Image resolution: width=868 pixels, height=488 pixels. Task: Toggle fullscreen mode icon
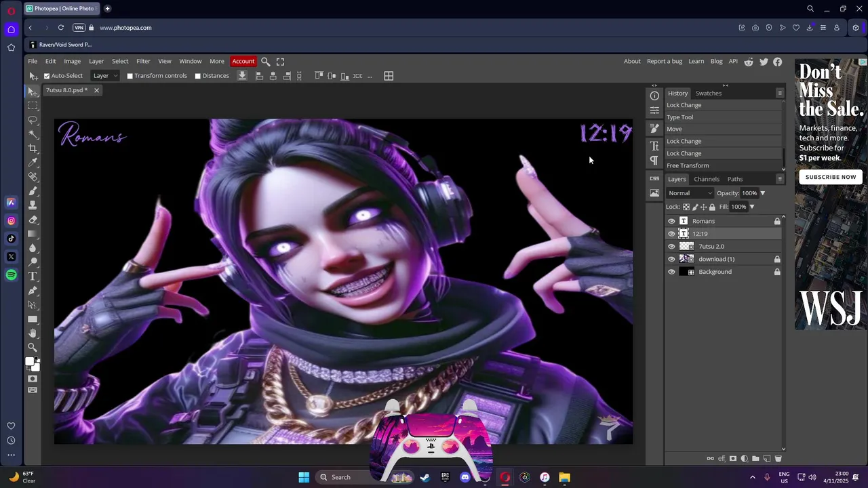click(x=280, y=62)
